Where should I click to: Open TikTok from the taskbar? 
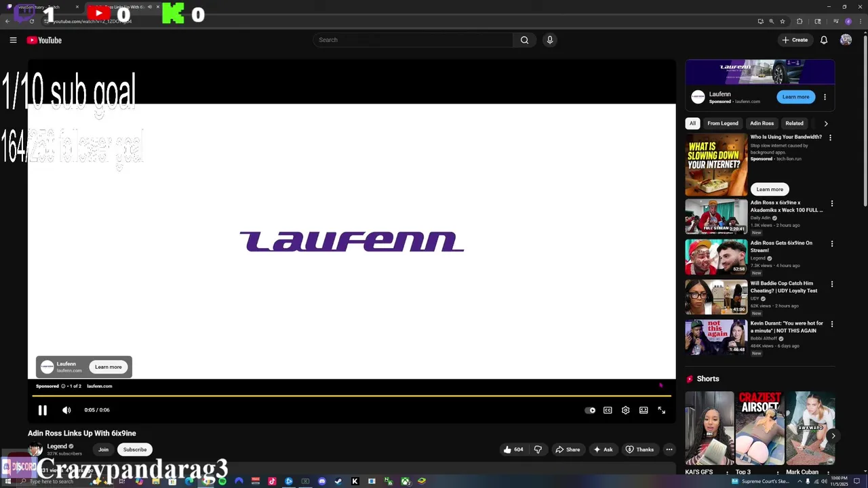point(272,481)
